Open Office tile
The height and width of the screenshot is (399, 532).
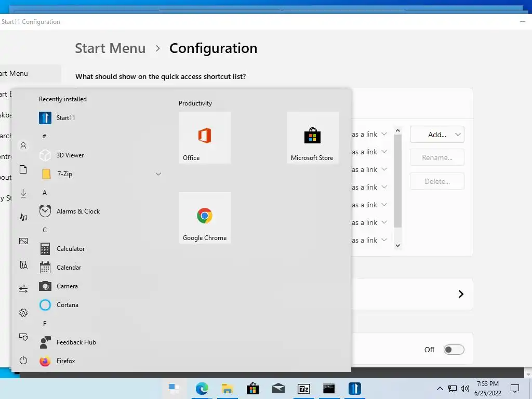click(x=205, y=137)
